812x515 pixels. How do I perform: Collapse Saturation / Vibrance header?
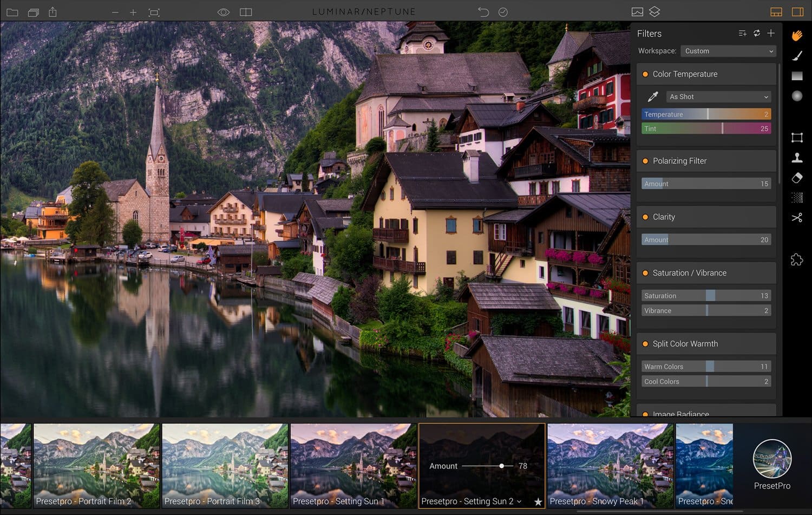coord(706,273)
